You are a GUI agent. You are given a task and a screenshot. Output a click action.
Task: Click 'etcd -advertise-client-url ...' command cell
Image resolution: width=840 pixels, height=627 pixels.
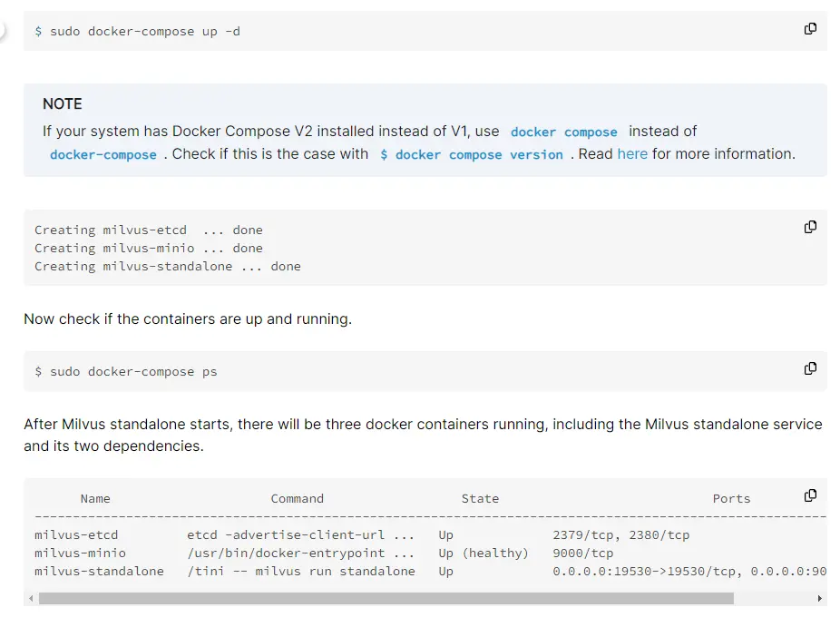click(x=300, y=534)
